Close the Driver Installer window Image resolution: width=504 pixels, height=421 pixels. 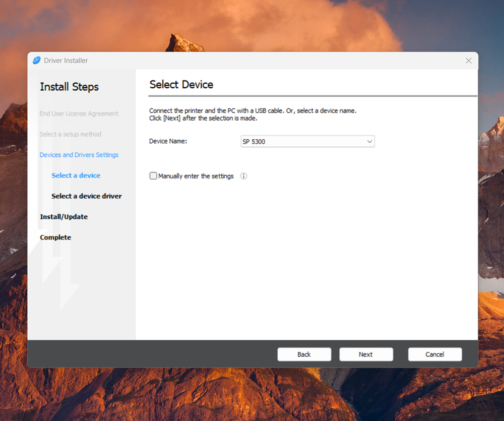(469, 61)
